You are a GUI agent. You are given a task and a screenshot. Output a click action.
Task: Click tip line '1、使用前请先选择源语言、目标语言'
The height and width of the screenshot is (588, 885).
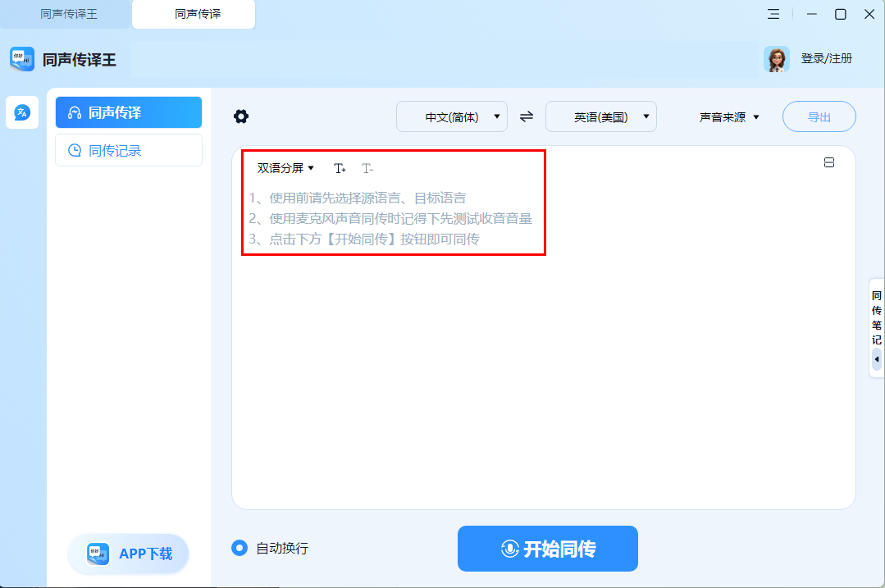358,198
